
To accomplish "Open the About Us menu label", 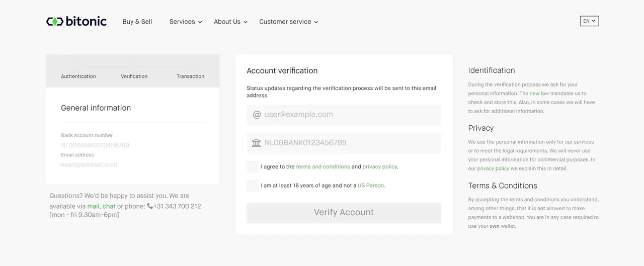I will (x=227, y=22).
